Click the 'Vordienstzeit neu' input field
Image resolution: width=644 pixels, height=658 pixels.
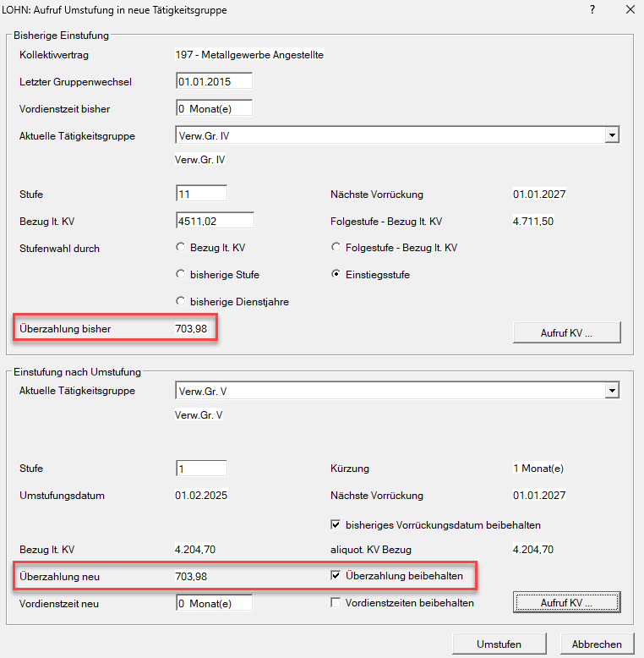pyautogui.click(x=214, y=603)
